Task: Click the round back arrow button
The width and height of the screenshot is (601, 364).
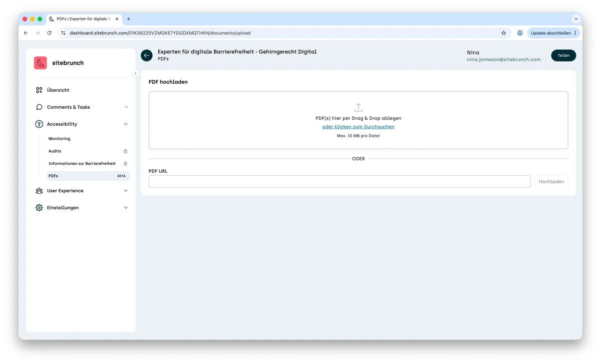Action: point(147,56)
